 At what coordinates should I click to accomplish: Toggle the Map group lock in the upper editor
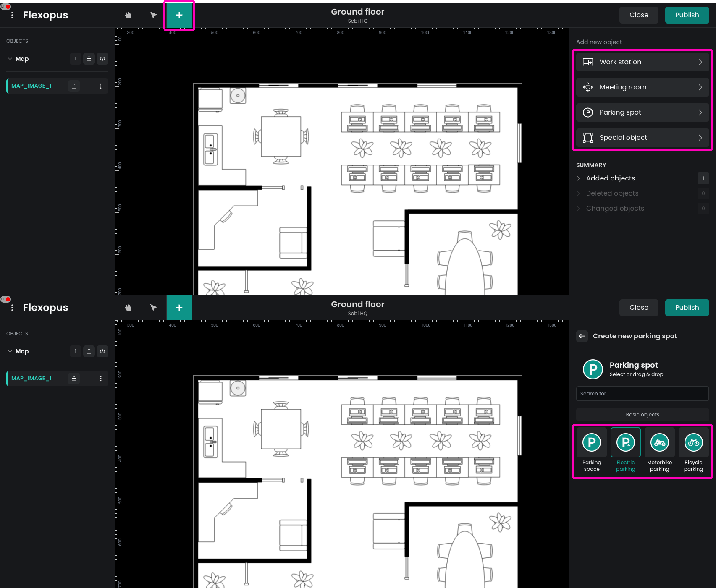89,59
